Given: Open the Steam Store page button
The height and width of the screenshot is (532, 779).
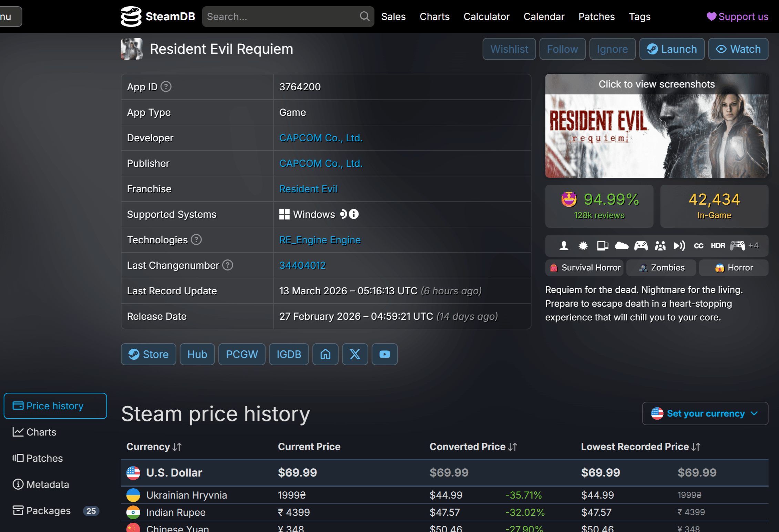Looking at the screenshot, I should tap(148, 354).
